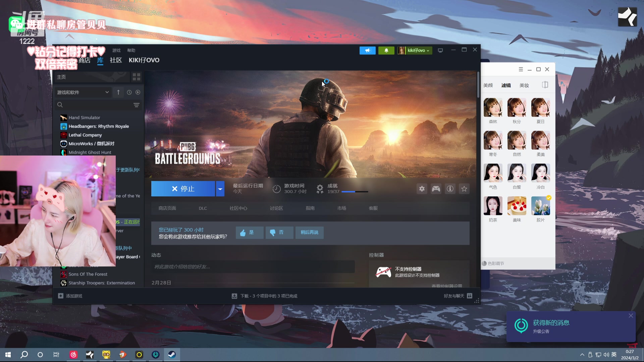The image size is (644, 362).
Task: Dismiss the 获得新的消息 notification
Action: [631, 316]
